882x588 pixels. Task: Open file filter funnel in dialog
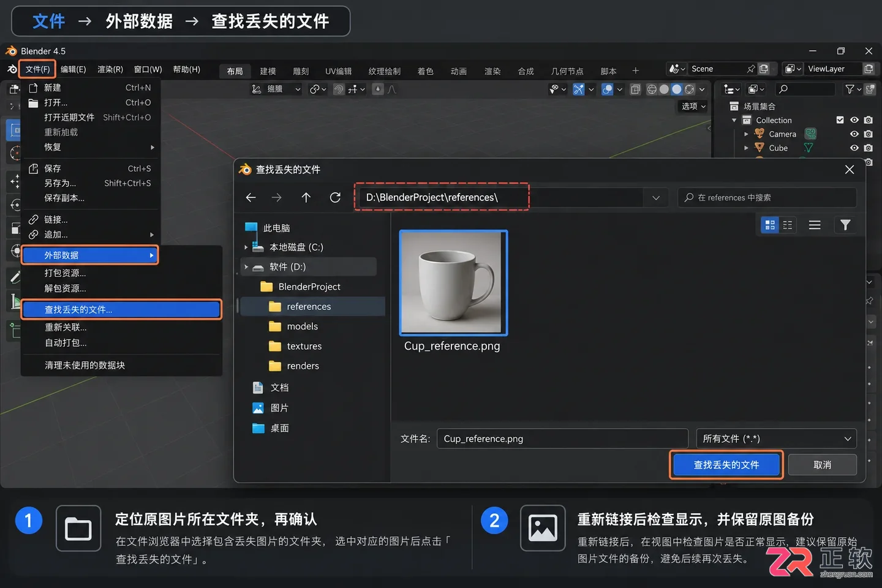click(845, 225)
